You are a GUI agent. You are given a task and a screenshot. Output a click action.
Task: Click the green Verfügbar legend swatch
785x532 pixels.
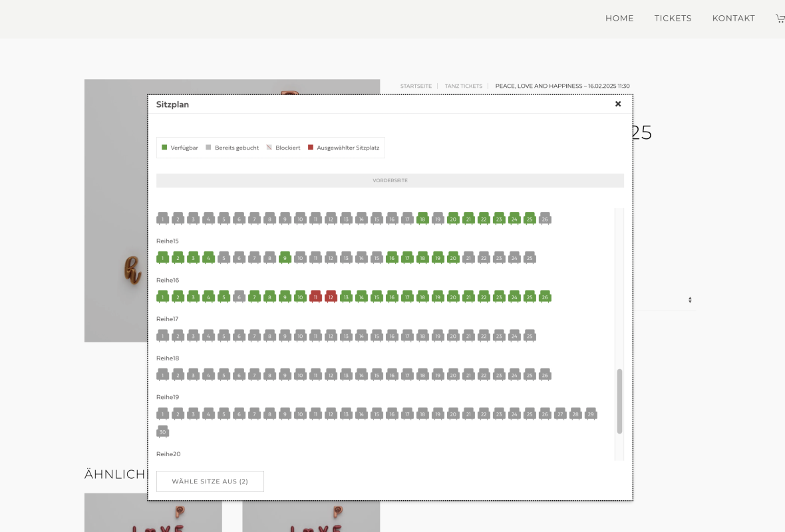pyautogui.click(x=164, y=148)
